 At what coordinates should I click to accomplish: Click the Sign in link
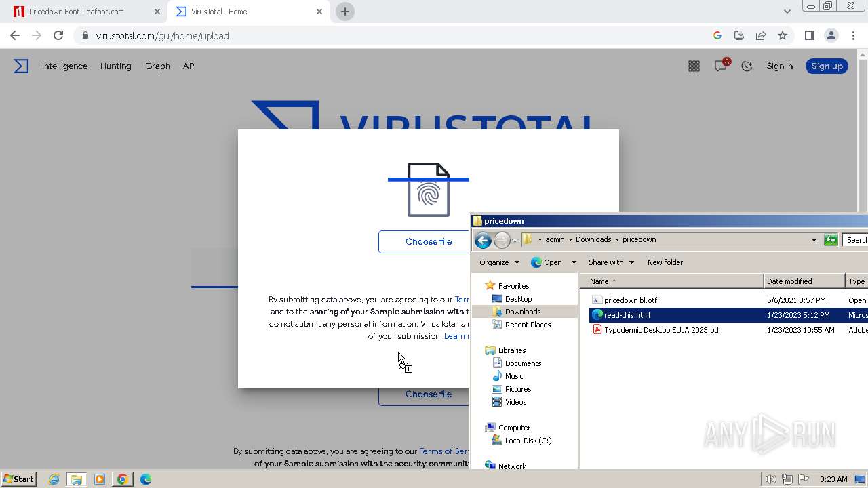pos(779,66)
